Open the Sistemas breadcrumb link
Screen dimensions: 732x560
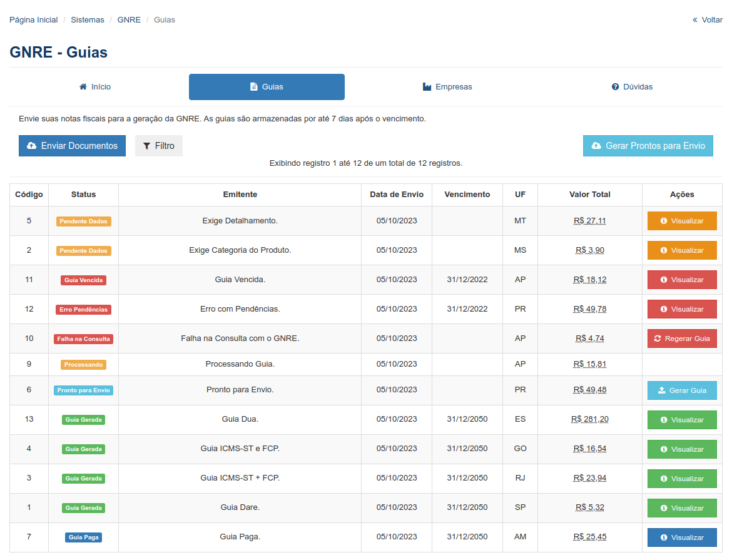coord(88,19)
